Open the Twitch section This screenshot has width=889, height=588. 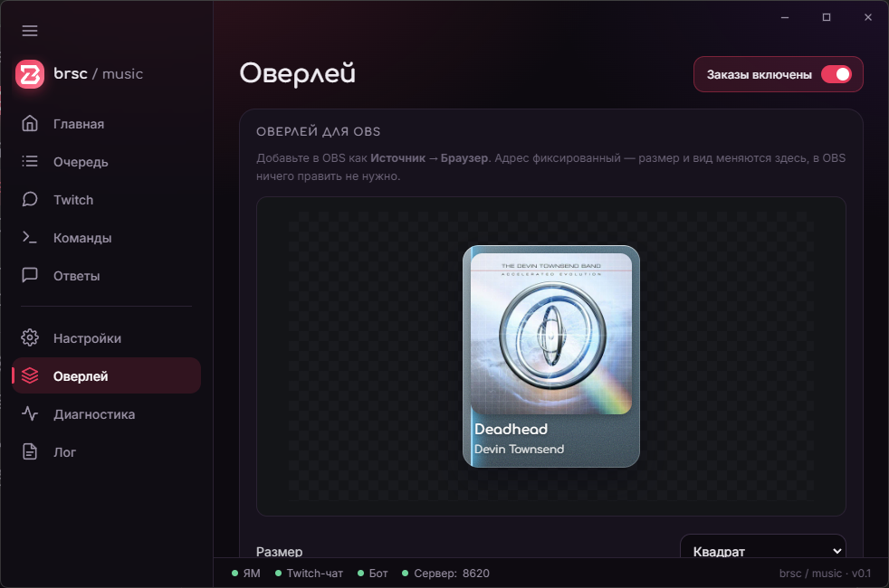coord(107,199)
